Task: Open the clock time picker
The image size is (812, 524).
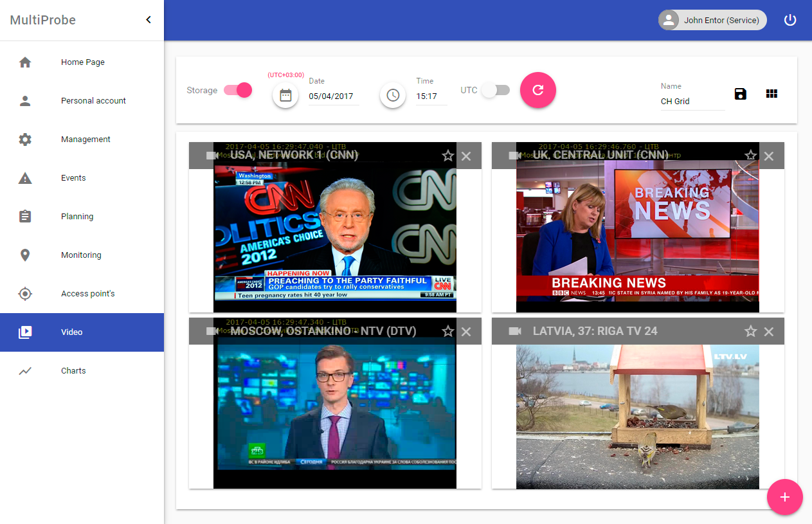Action: pos(393,95)
